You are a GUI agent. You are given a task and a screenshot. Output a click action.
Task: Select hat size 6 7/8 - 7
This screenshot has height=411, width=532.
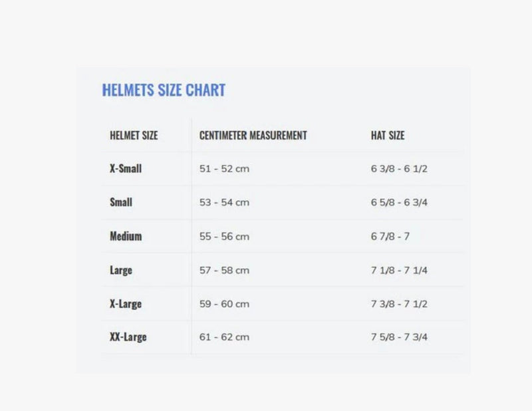tap(390, 236)
